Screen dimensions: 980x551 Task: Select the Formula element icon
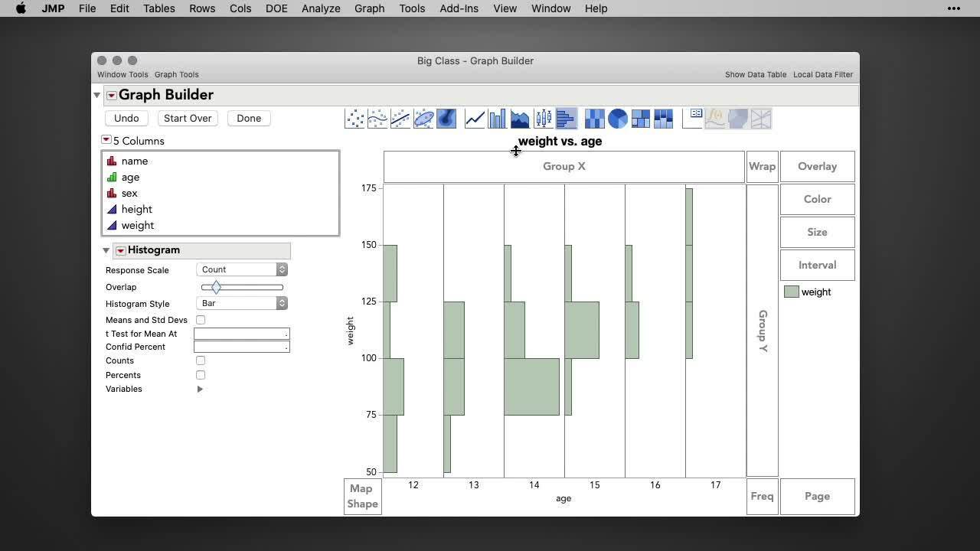coord(715,119)
